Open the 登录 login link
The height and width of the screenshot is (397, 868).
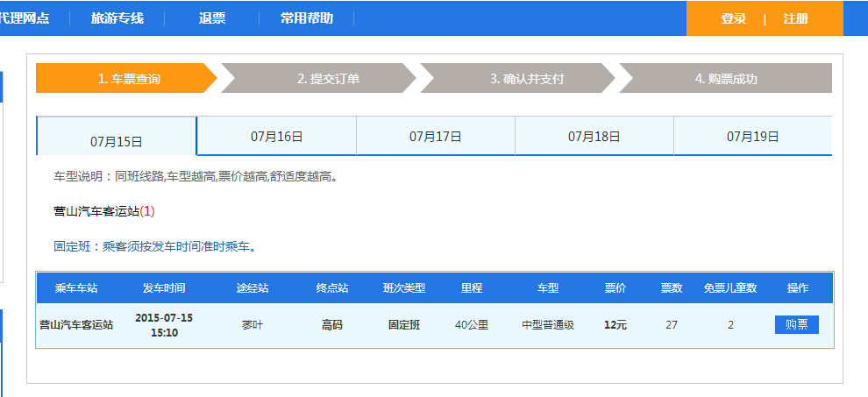pyautogui.click(x=733, y=19)
